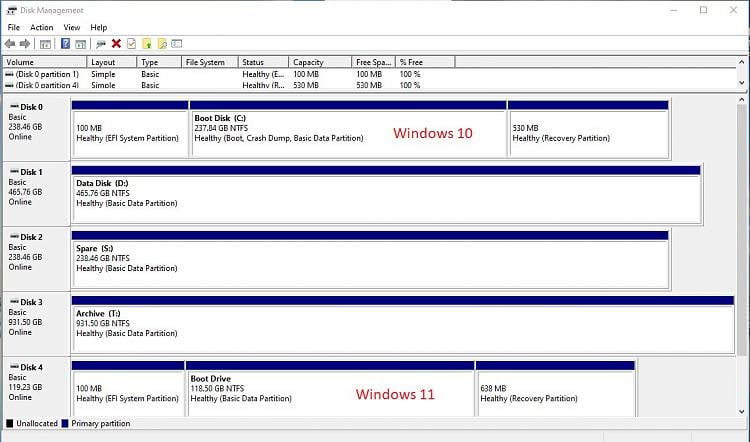Click the Healthy (E... status cell
This screenshot has height=442, width=750.
tap(263, 74)
